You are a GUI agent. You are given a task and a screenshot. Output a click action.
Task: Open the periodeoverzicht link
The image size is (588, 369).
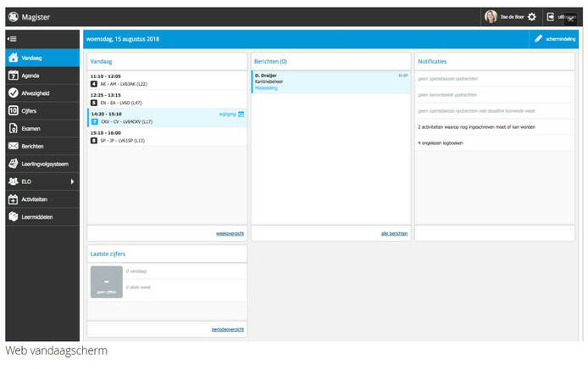228,330
